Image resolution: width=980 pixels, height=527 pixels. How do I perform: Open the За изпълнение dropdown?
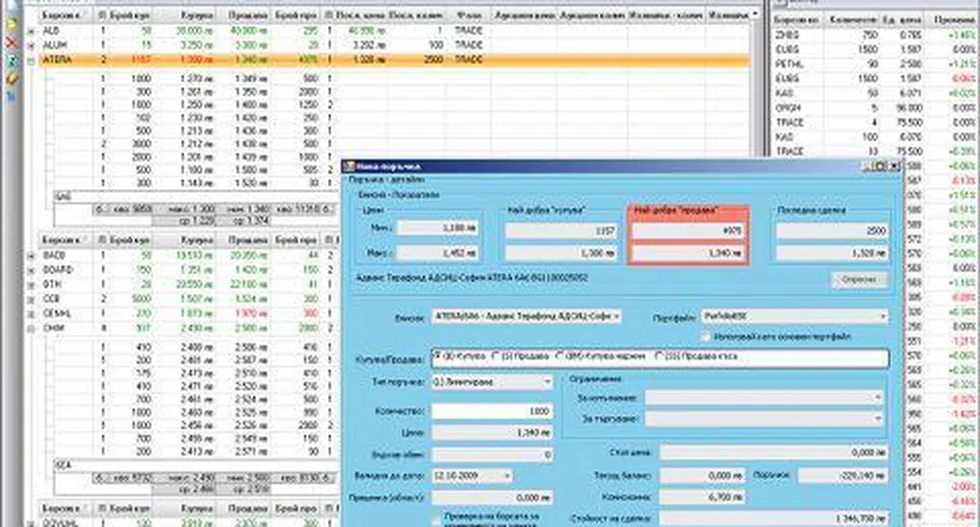(877, 398)
